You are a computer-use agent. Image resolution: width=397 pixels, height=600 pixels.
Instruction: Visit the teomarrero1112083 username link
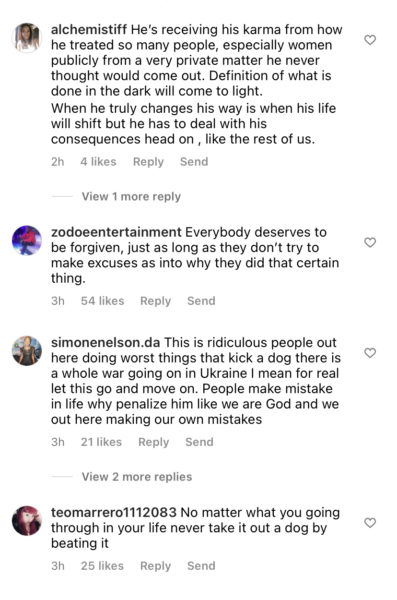tap(114, 512)
